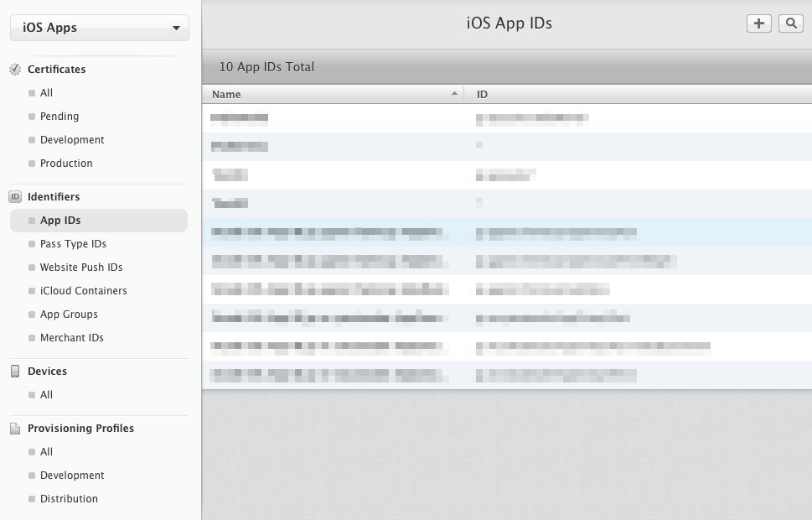Open Distribution provisioning profiles
This screenshot has width=812, height=520.
pyautogui.click(x=69, y=499)
